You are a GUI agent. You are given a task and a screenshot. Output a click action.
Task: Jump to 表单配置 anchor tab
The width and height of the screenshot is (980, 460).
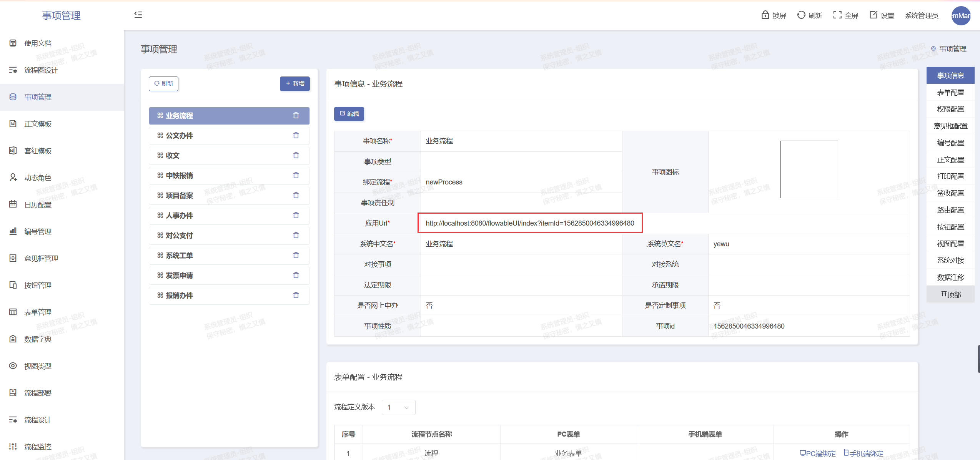pos(950,92)
